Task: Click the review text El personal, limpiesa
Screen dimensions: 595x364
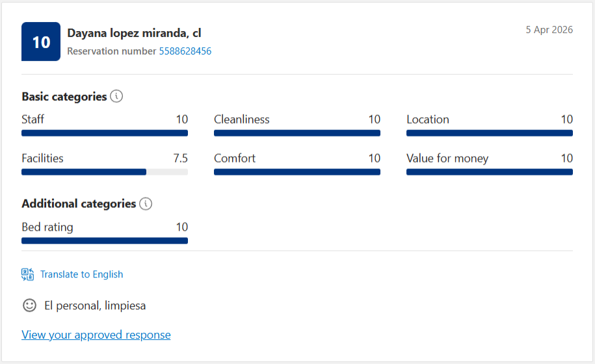Action: 95,305
